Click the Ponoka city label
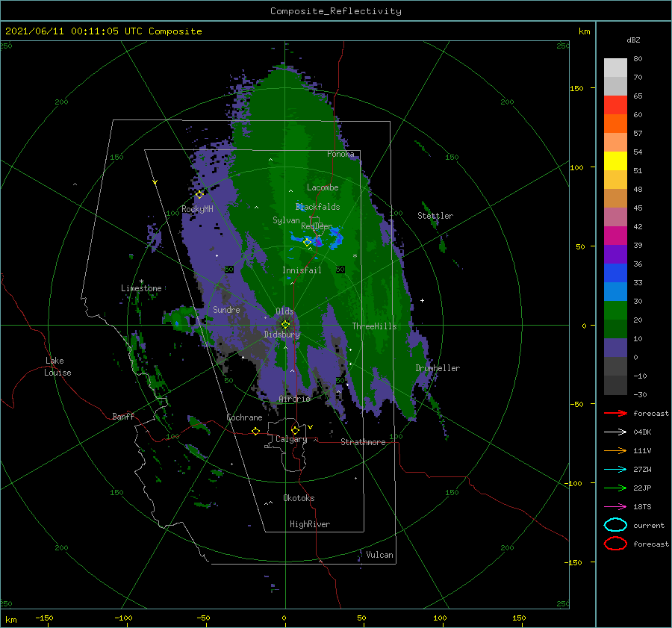This screenshot has height=628, width=672. tap(340, 154)
